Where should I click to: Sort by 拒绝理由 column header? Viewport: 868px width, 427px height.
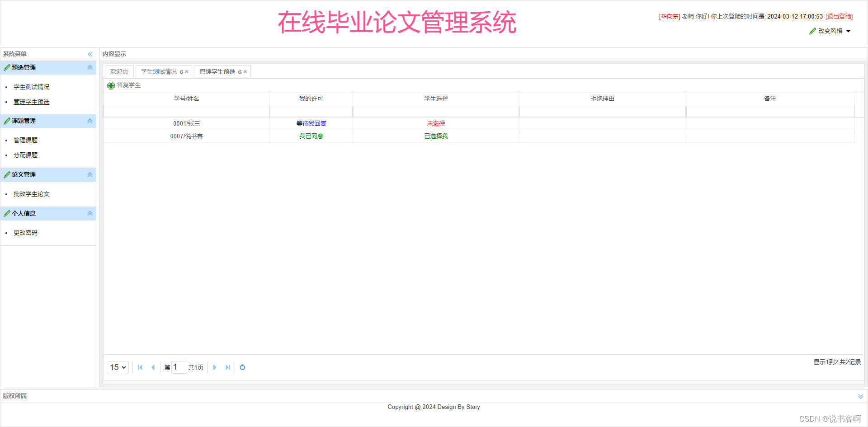tap(603, 99)
